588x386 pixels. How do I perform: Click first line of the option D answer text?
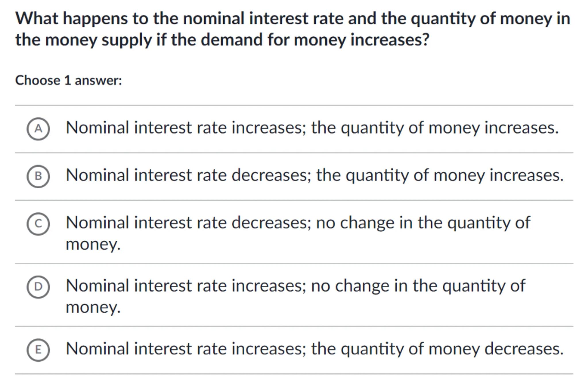coord(295,286)
